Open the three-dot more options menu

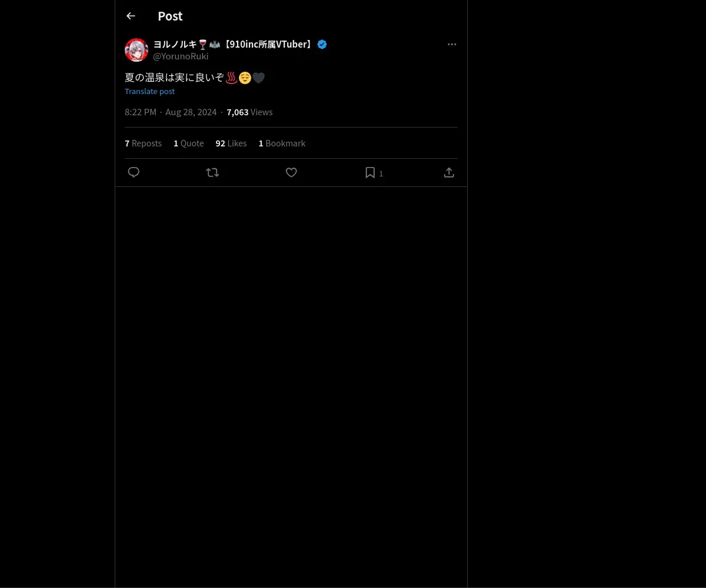(452, 44)
